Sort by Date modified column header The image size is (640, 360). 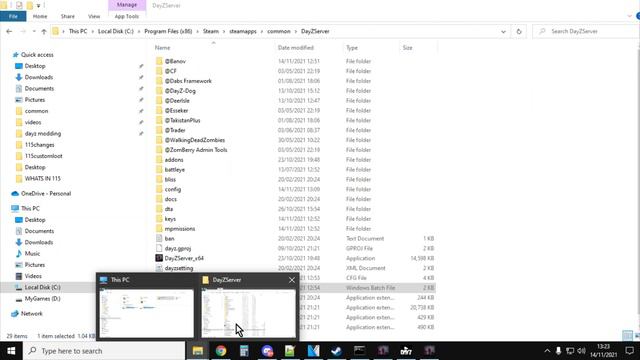coord(296,48)
